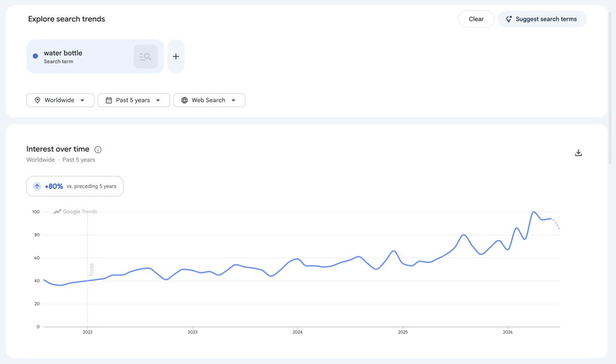Image resolution: width=616 pixels, height=364 pixels.
Task: Click the 2024 axis label
Action: pyautogui.click(x=297, y=332)
